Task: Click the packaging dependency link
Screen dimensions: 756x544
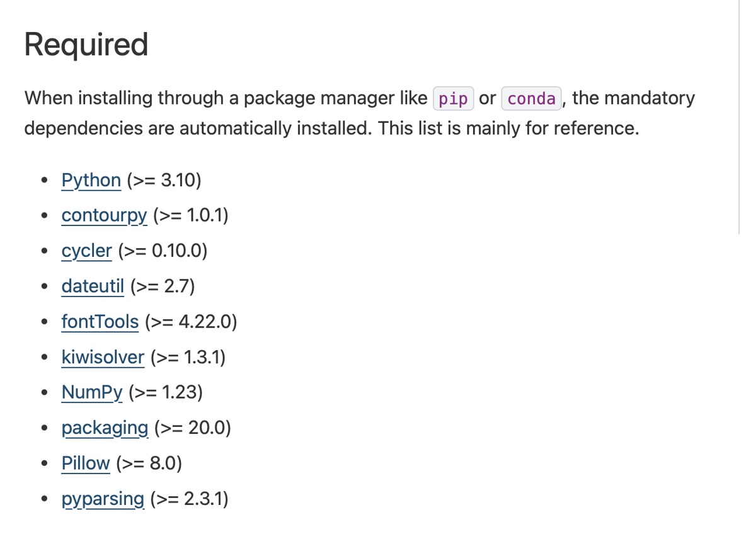Action: (105, 428)
